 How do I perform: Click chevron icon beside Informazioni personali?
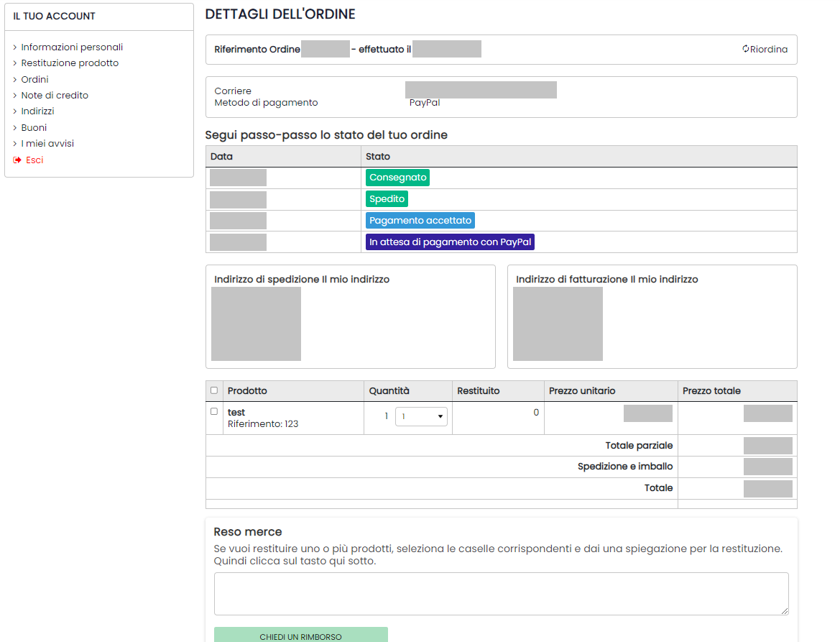click(x=15, y=47)
